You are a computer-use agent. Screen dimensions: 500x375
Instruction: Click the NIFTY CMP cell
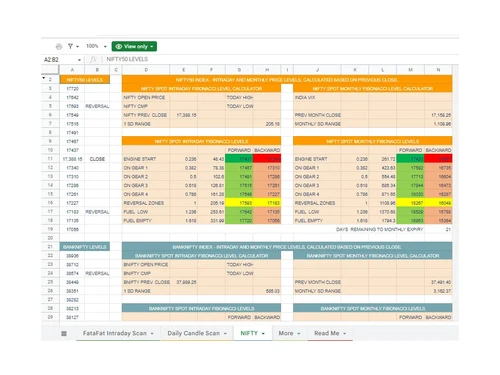(146, 106)
